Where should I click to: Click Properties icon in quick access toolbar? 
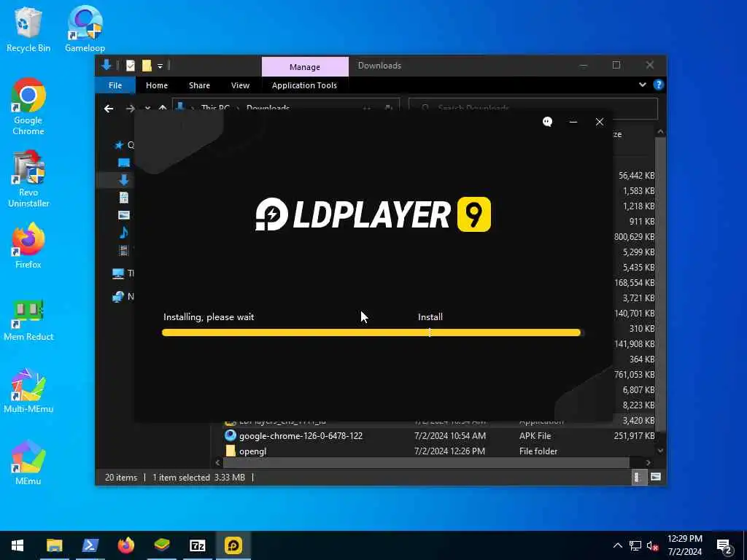[x=130, y=66]
